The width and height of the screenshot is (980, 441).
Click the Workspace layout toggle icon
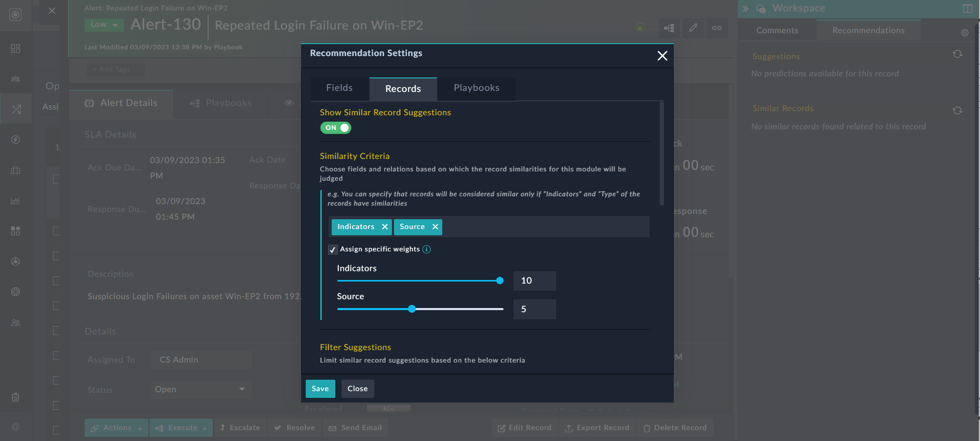click(968, 9)
